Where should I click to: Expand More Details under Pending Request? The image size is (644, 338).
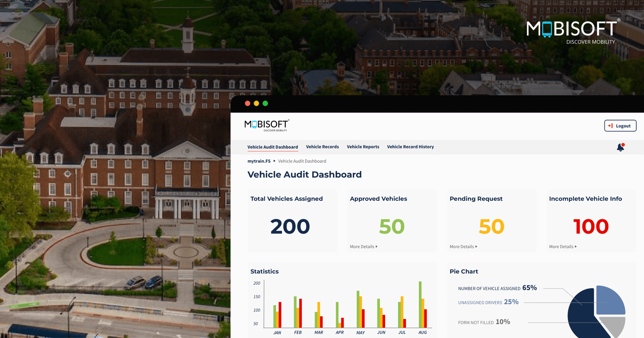click(x=463, y=247)
